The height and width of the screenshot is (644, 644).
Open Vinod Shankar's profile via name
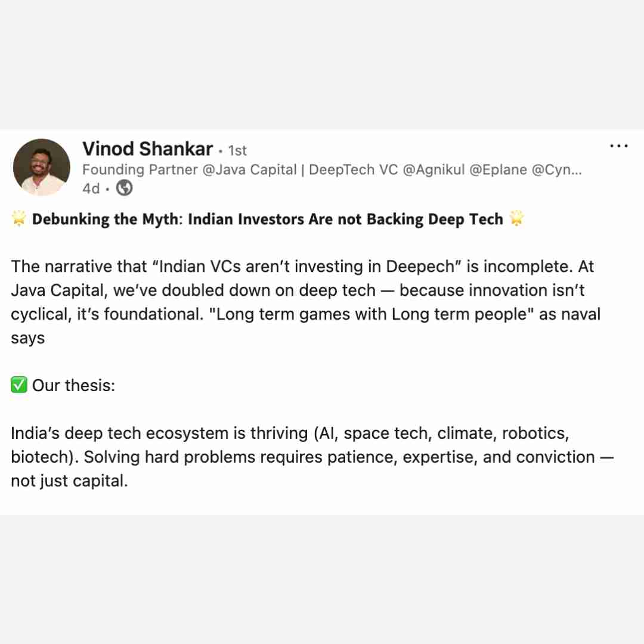coord(147,148)
